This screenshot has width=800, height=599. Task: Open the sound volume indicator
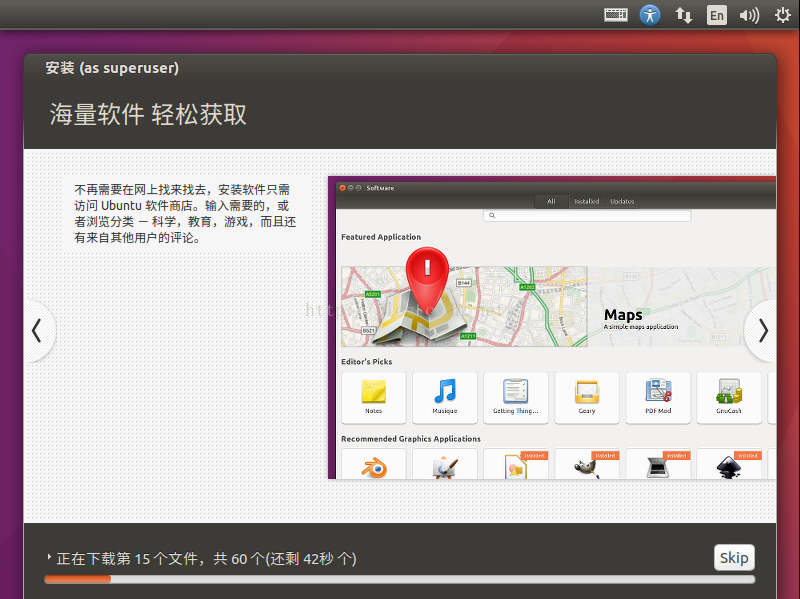point(749,15)
